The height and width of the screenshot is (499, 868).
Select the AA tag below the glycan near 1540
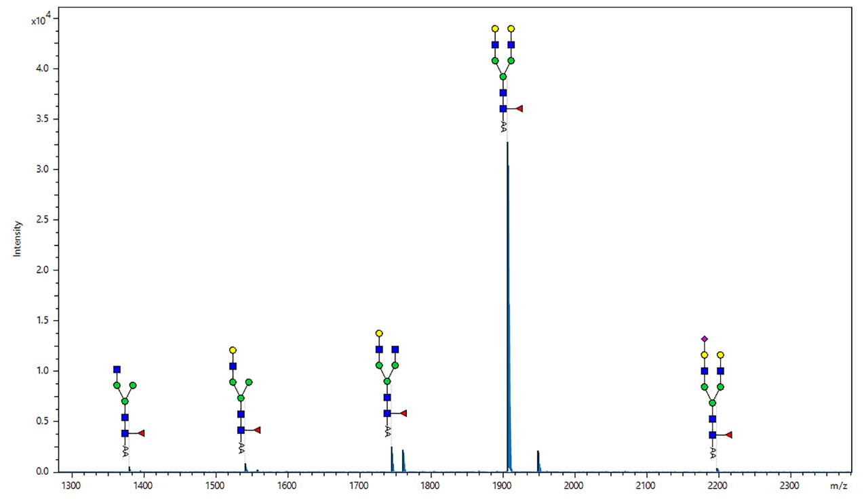[x=241, y=449]
